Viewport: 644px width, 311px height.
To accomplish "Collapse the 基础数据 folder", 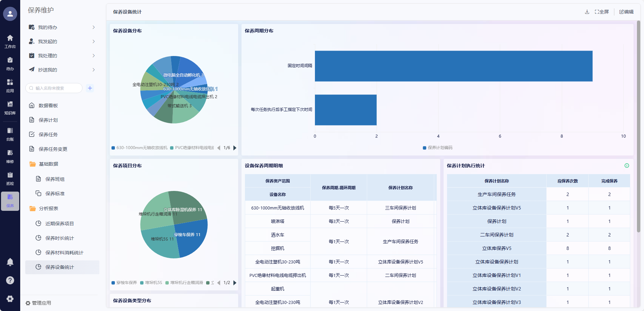I will [x=49, y=164].
